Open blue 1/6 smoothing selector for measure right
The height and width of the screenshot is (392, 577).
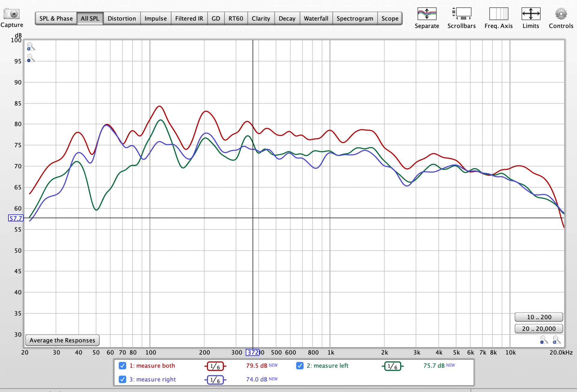215,380
